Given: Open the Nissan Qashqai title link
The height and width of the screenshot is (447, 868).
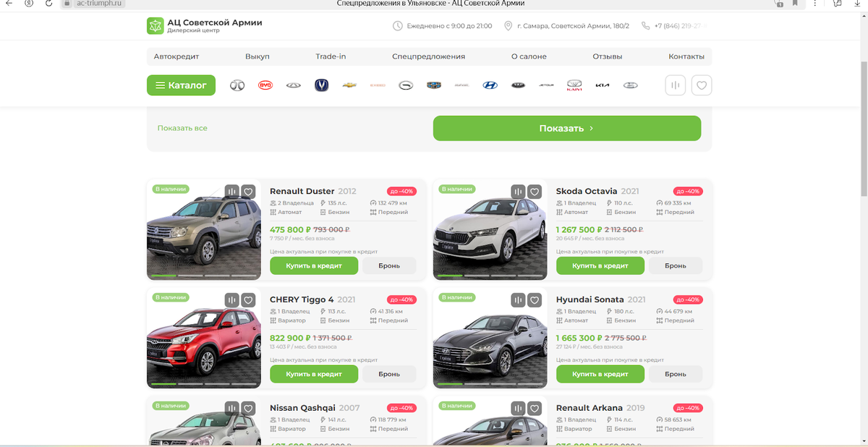Looking at the screenshot, I should (x=302, y=408).
